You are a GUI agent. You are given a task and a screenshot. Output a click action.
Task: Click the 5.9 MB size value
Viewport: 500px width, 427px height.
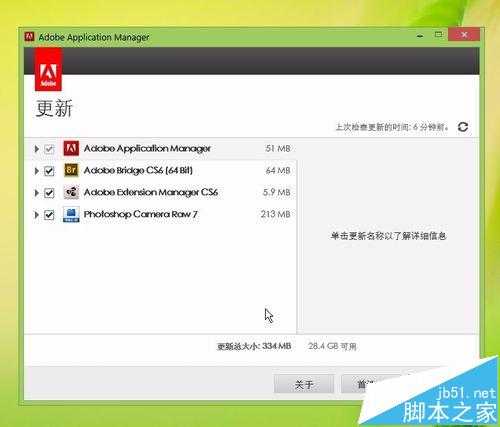point(277,192)
